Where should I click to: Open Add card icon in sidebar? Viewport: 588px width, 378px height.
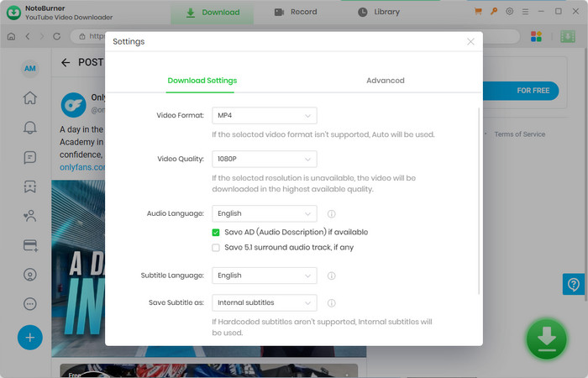pyautogui.click(x=30, y=245)
